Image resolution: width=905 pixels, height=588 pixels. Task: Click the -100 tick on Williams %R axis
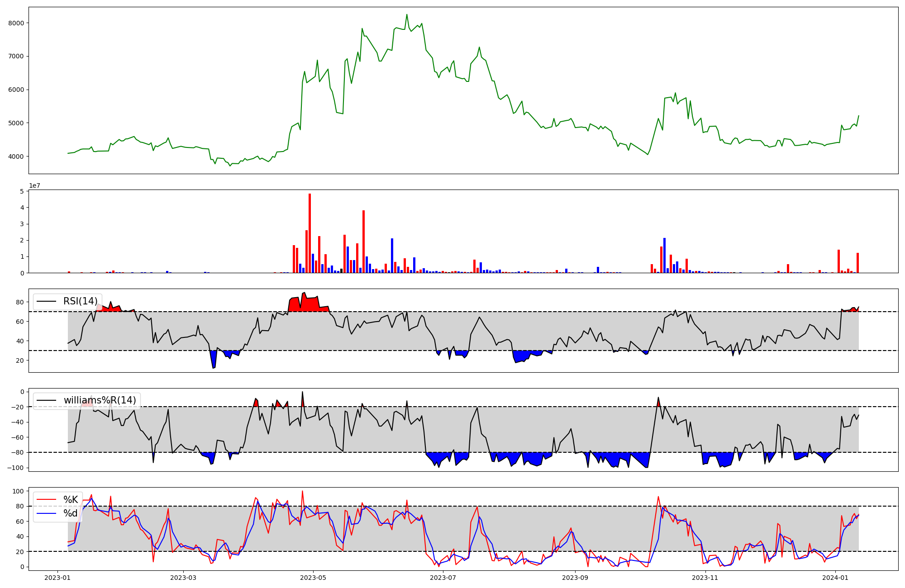tap(16, 468)
